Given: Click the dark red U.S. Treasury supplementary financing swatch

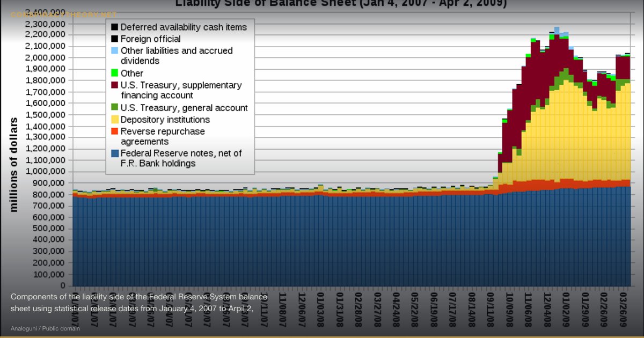Looking at the screenshot, I should point(114,85).
